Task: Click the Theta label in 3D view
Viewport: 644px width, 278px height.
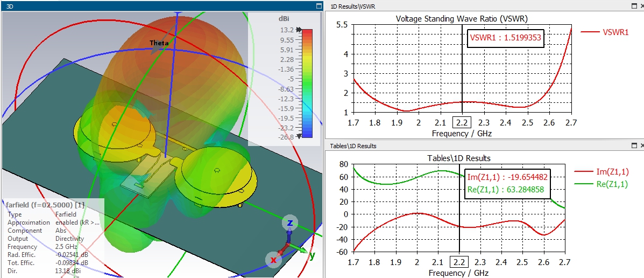Action: (159, 43)
